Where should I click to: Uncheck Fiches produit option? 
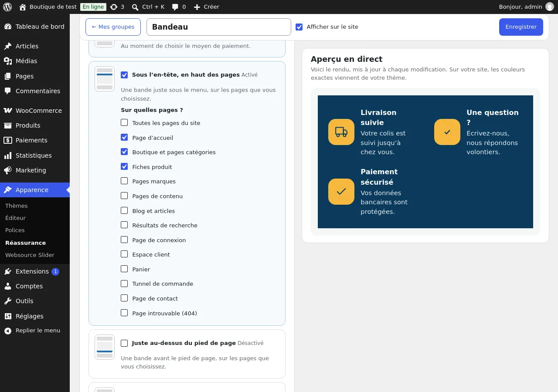click(x=124, y=167)
